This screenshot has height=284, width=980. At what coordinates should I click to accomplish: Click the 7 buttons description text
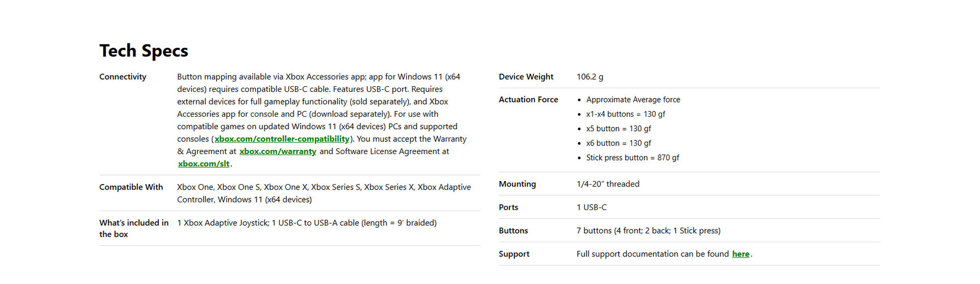tap(648, 231)
